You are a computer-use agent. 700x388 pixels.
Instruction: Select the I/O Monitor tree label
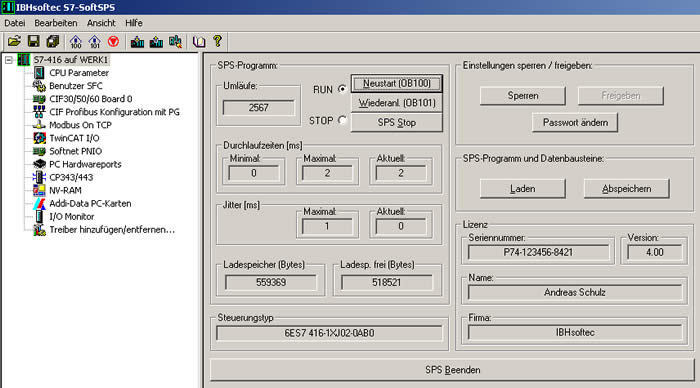[x=71, y=216]
